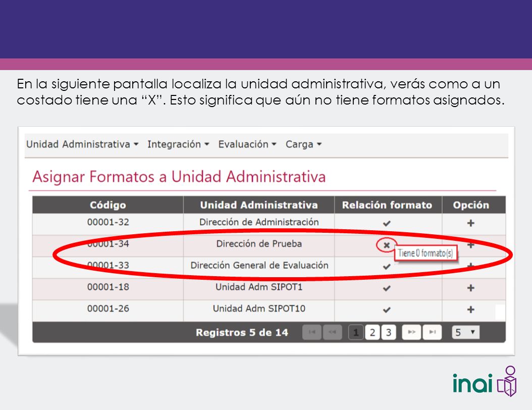Click the Relación formato column header

point(387,205)
